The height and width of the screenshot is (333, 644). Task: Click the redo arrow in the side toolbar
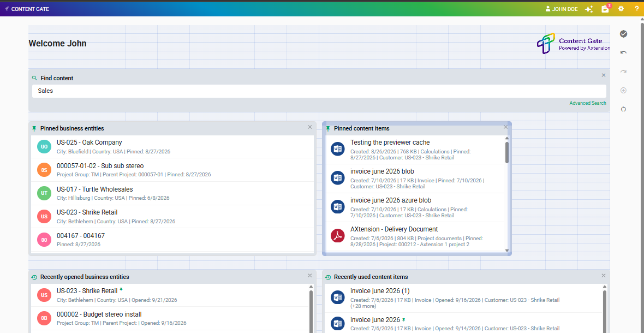tap(623, 71)
